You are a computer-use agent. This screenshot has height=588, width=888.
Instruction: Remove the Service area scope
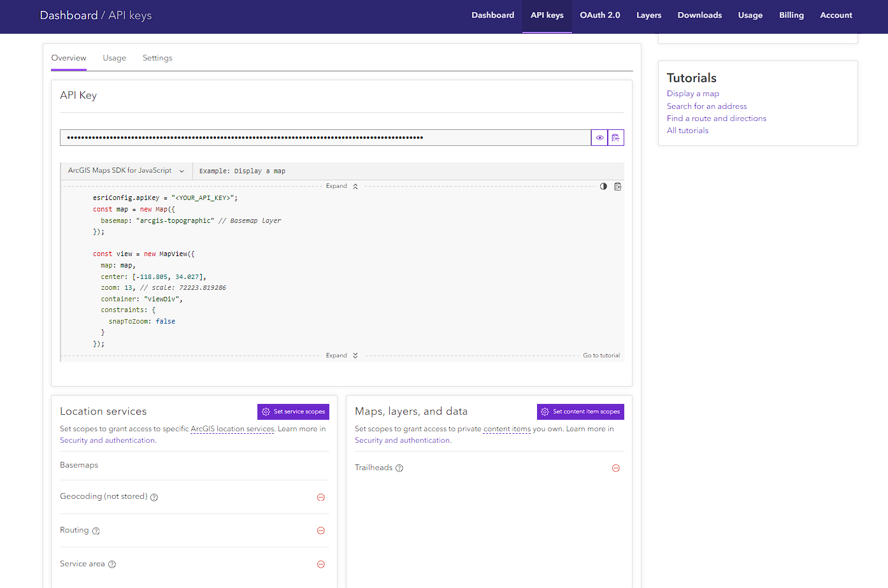tap(321, 564)
